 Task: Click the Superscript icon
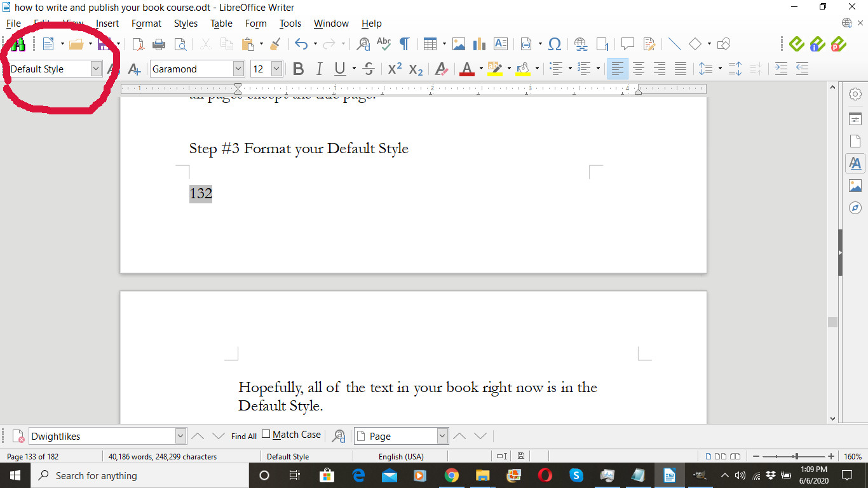[395, 69]
